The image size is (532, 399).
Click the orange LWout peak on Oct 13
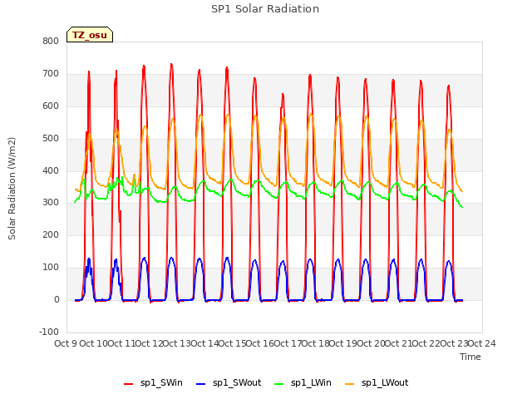(x=200, y=115)
